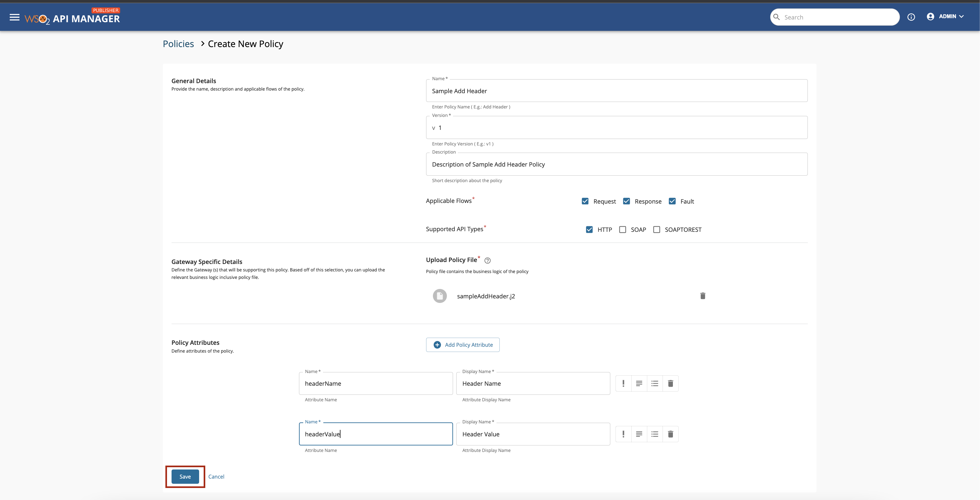Viewport: 980px width, 500px height.
Task: Open value properties list icon for headerValue
Action: (654, 434)
